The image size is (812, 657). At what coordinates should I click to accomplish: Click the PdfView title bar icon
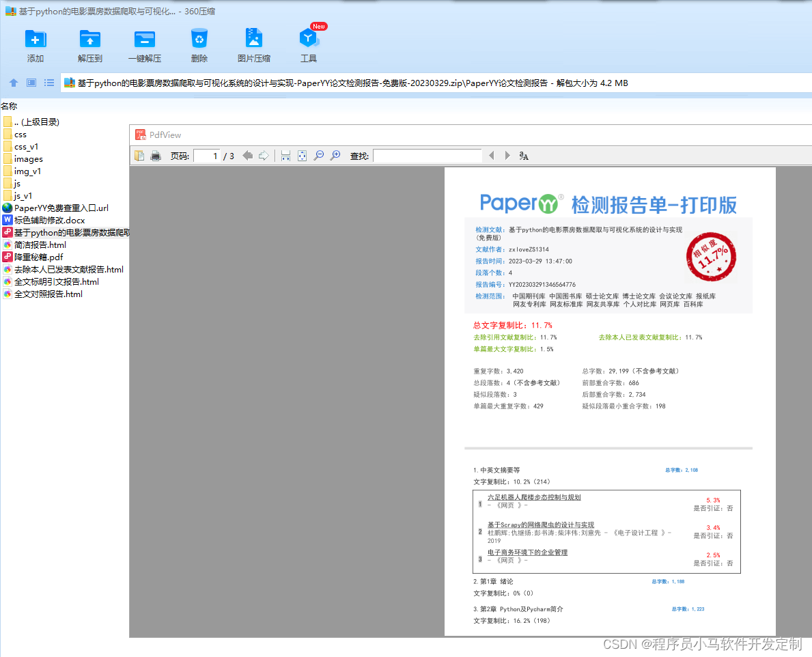click(x=140, y=135)
